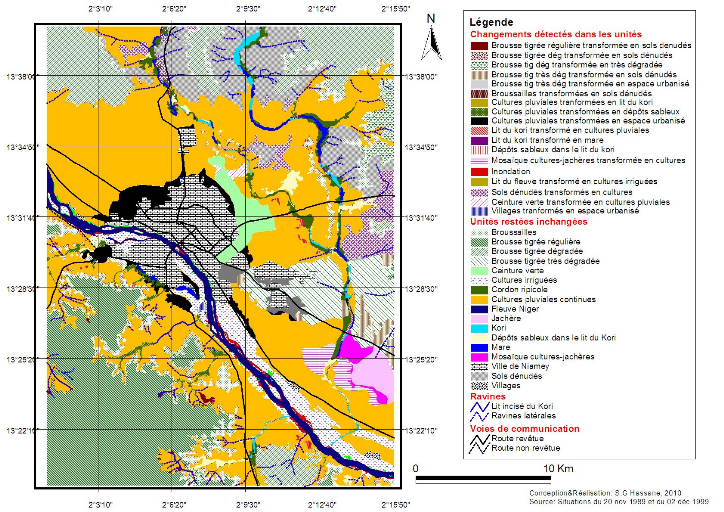Click 'Brousse tig très dég transformée en espace urbanisé'
This screenshot has height=512, width=724.
coord(590,84)
